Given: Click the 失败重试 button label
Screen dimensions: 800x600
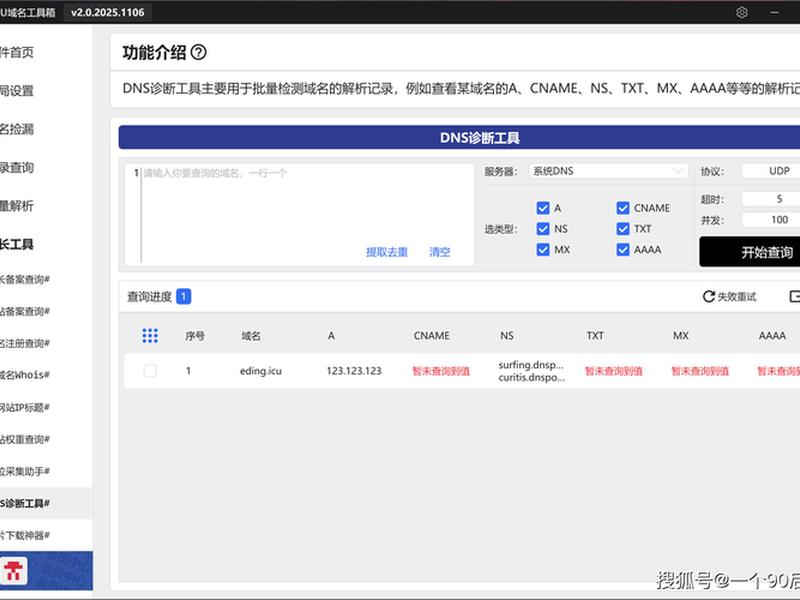Looking at the screenshot, I should [x=737, y=296].
